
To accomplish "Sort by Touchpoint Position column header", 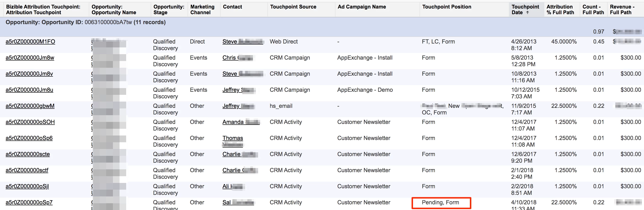I will (x=447, y=7).
